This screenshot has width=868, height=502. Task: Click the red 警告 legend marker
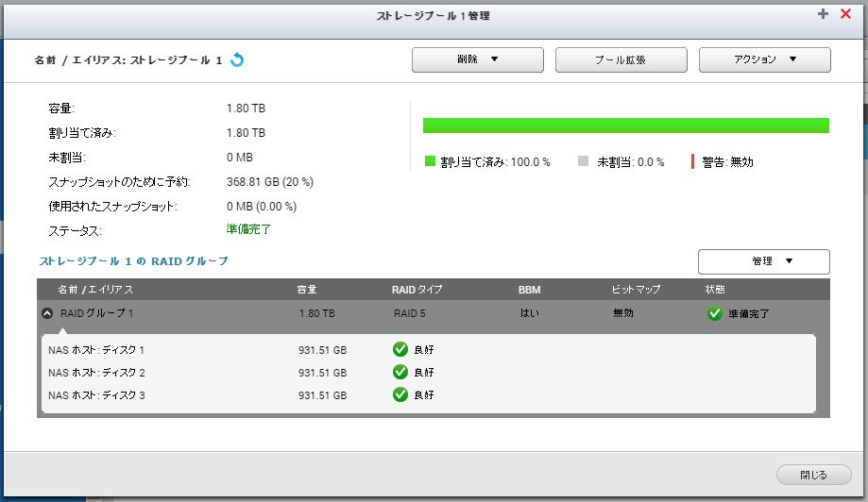[x=692, y=161]
